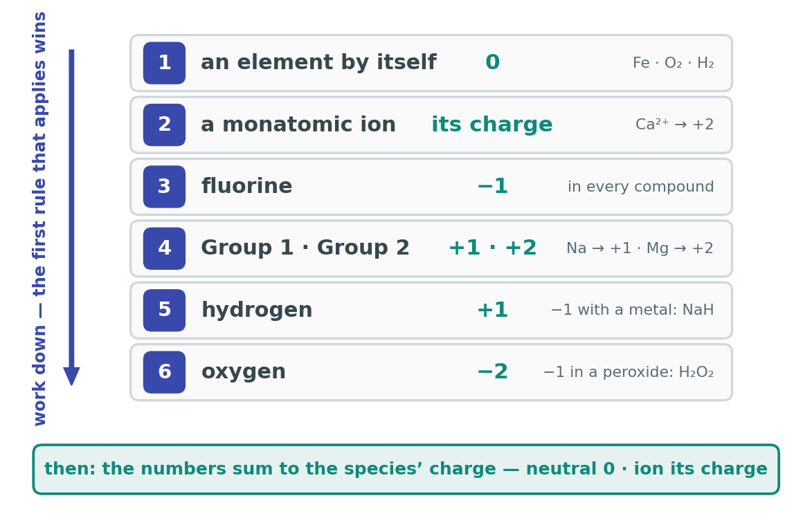Click the number 1 badge
This screenshot has width=812, height=525.
click(x=164, y=63)
